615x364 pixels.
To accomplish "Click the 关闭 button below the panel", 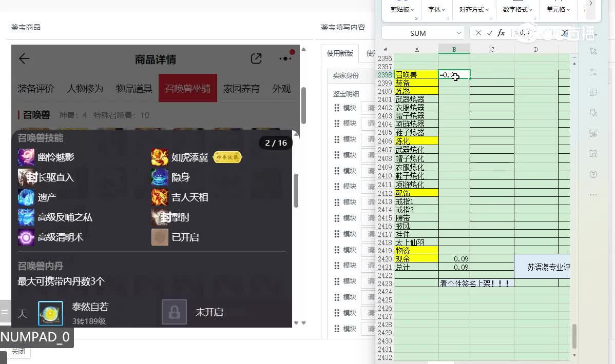I will [18, 351].
